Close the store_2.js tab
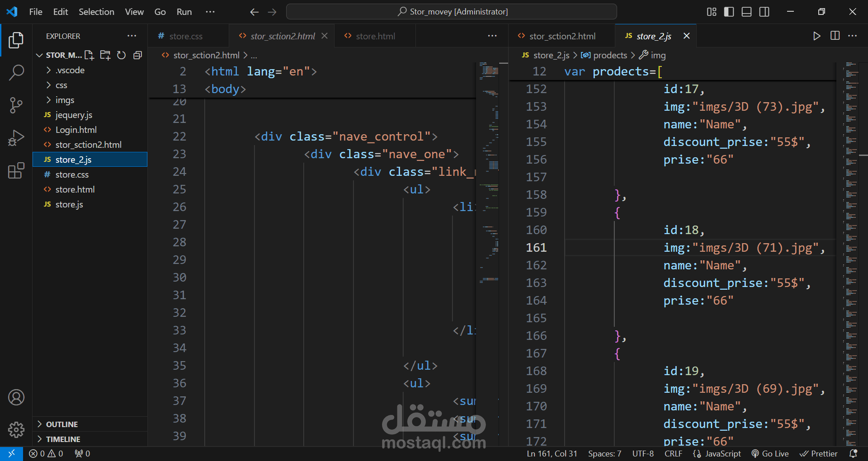Image resolution: width=868 pixels, height=461 pixels. (x=686, y=36)
